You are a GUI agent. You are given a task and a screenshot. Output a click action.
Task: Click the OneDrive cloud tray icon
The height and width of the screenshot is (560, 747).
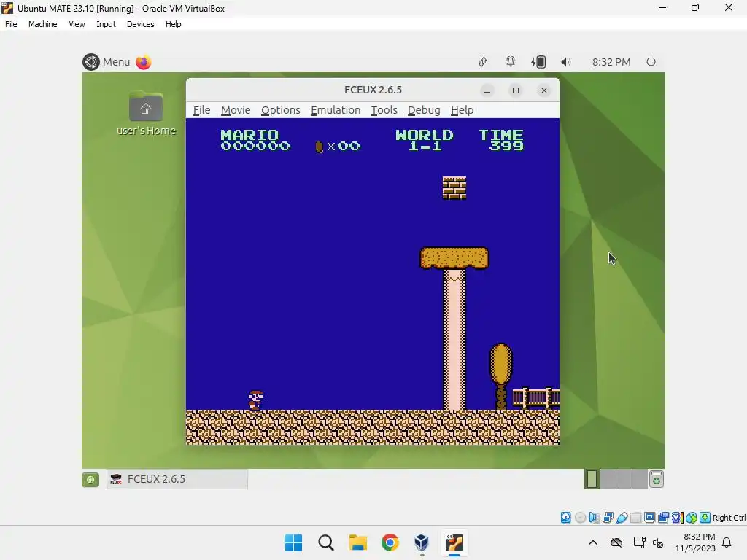click(616, 542)
